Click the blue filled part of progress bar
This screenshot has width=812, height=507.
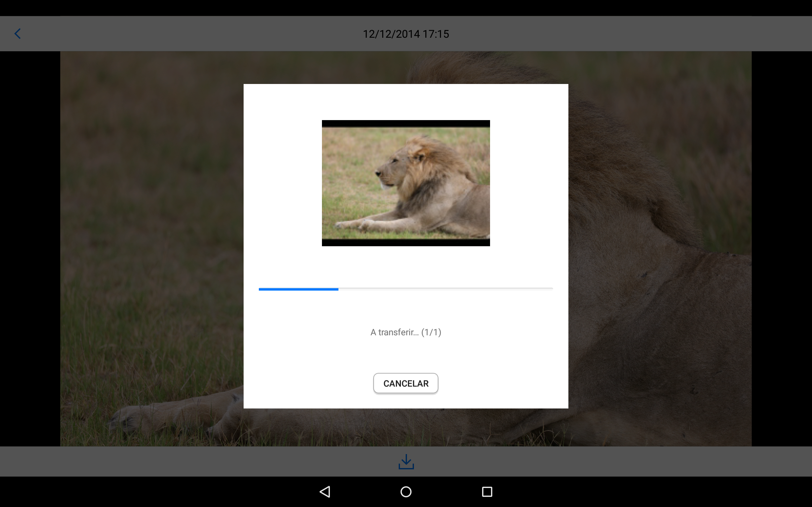coord(298,289)
